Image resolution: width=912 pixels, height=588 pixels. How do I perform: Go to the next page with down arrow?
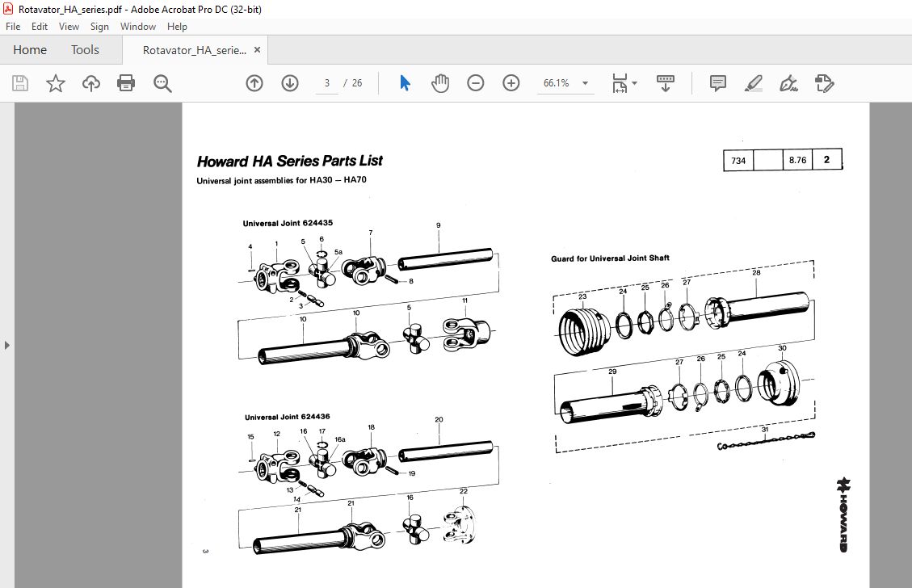pos(289,82)
